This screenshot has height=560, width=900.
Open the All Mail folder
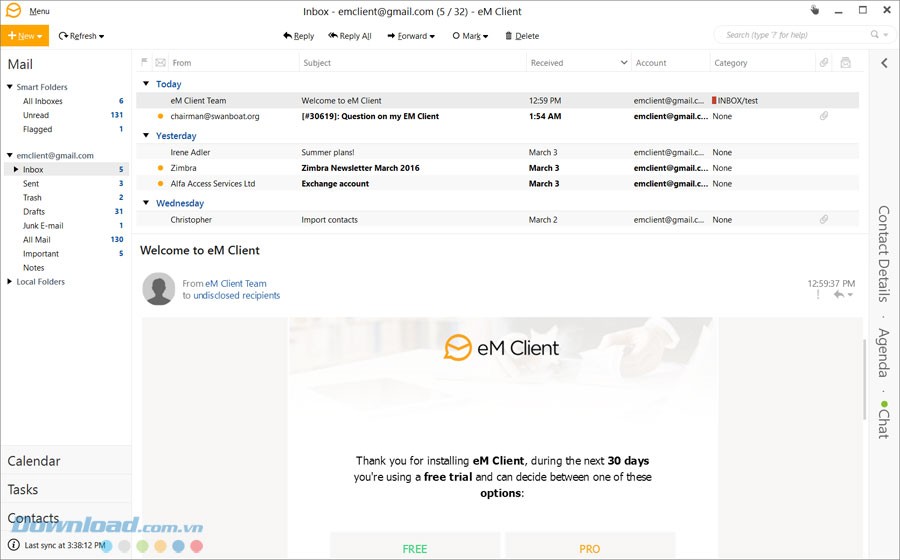pyautogui.click(x=37, y=239)
